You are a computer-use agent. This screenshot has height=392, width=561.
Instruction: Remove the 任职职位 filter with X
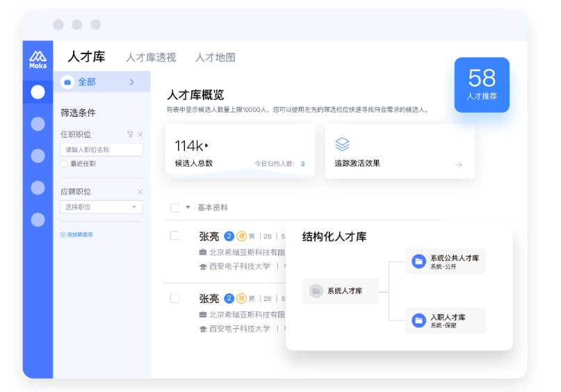pos(140,134)
